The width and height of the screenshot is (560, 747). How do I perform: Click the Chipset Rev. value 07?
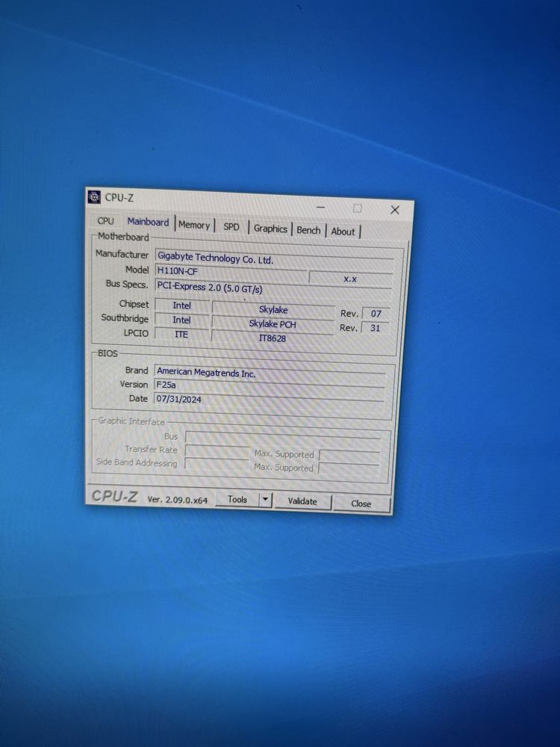376,314
